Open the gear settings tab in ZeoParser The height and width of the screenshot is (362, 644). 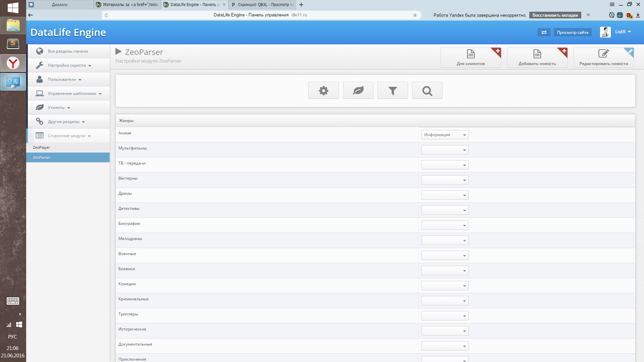point(323,90)
